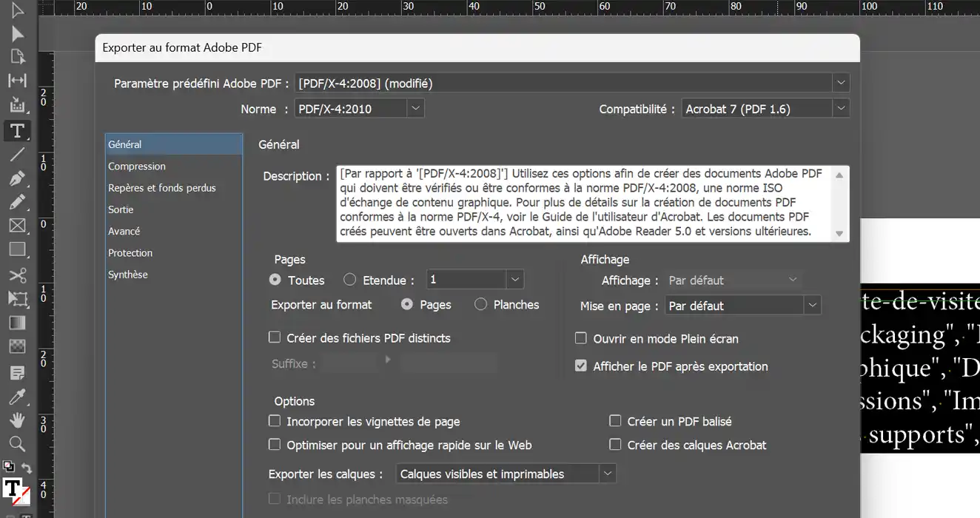Select the Gradient Feather tool

tap(17, 346)
